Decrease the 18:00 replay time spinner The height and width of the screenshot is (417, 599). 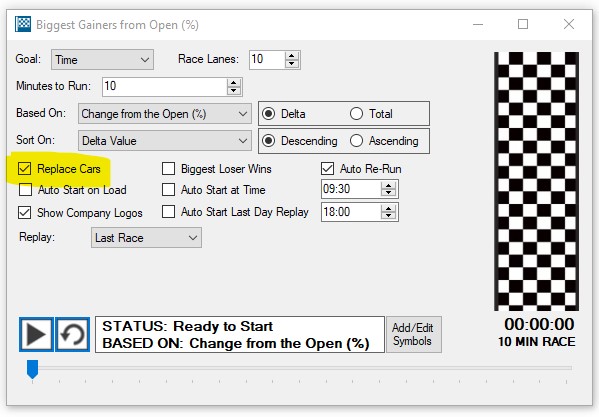click(389, 216)
